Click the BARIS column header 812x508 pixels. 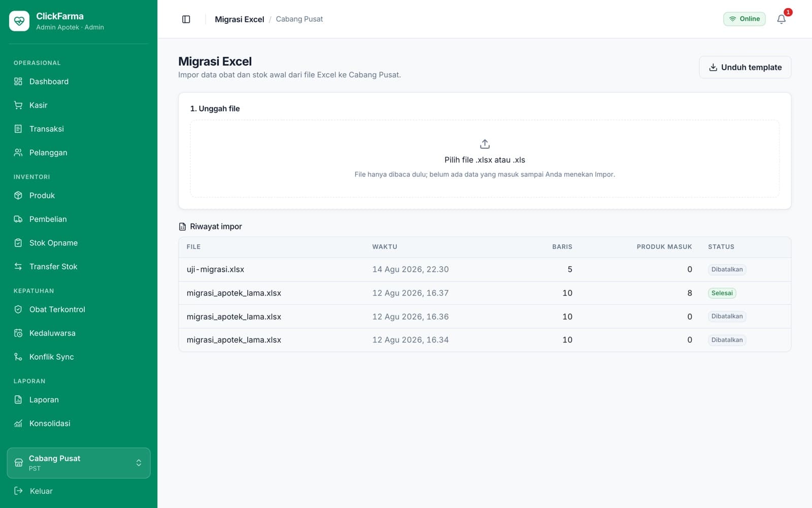(x=562, y=247)
